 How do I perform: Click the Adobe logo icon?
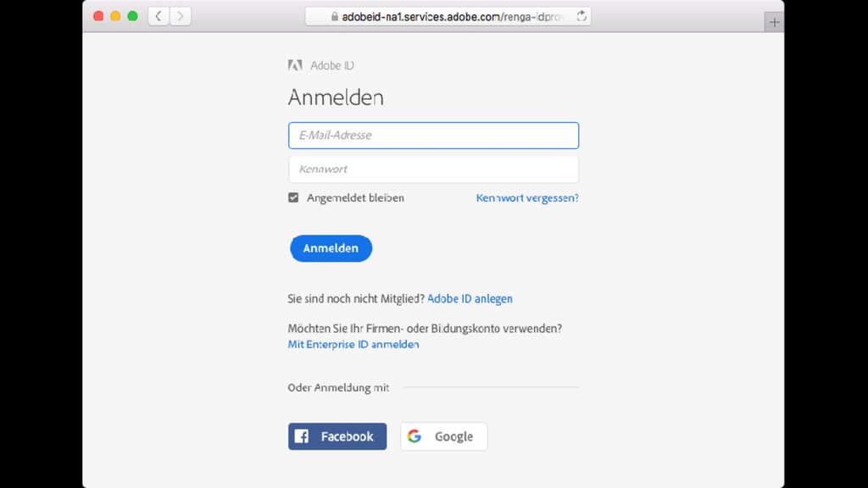pos(295,65)
